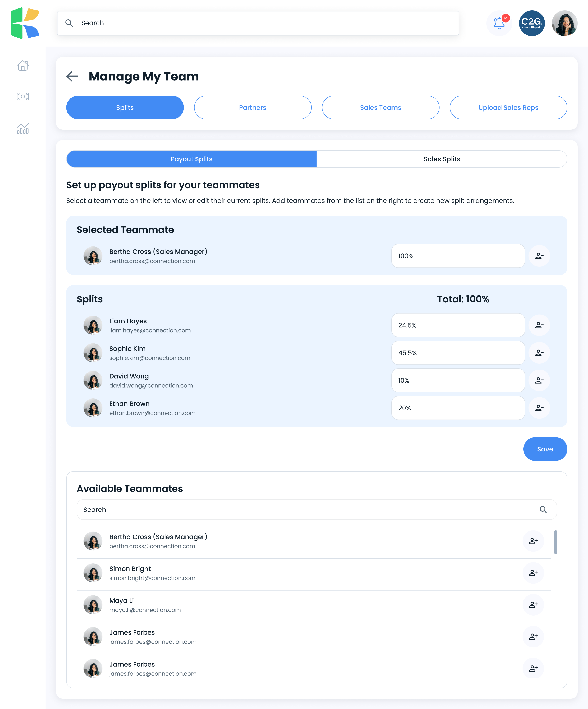Open the analytics chart icon in sidebar
The image size is (588, 709).
(23, 128)
